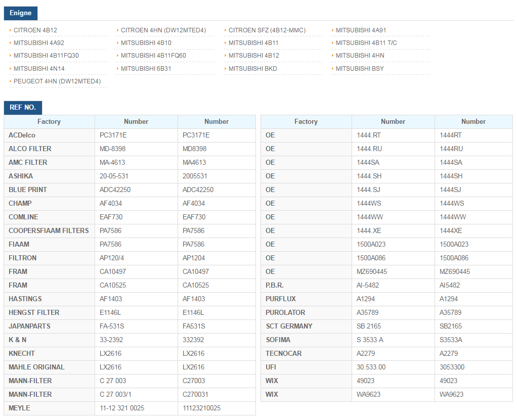Select the MITSUBISHI 4HN engine link
517x420 pixels.
pyautogui.click(x=360, y=56)
